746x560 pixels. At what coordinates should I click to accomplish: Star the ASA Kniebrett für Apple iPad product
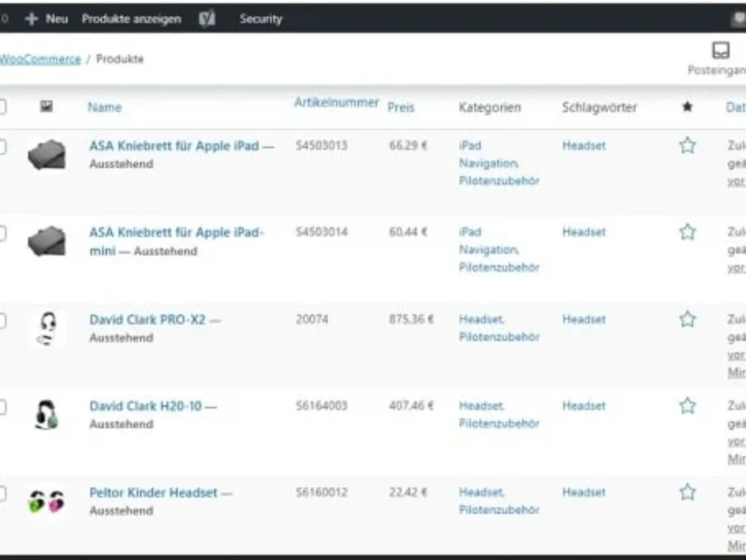tap(687, 145)
